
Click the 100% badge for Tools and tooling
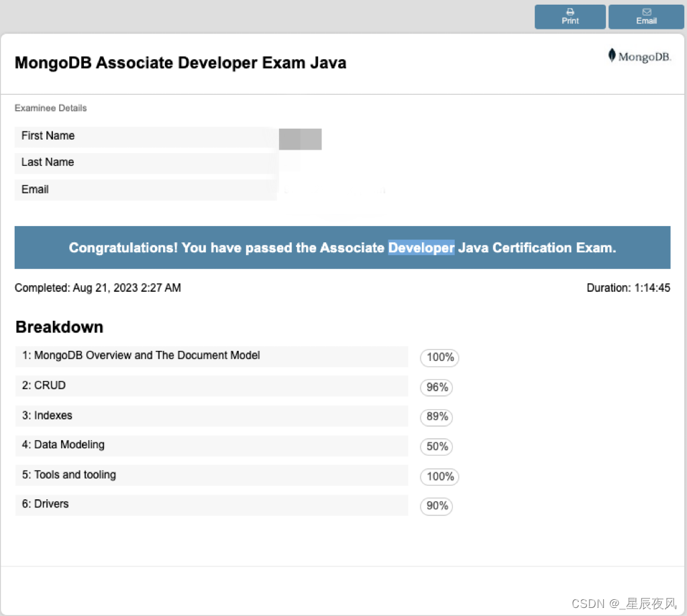click(x=439, y=477)
